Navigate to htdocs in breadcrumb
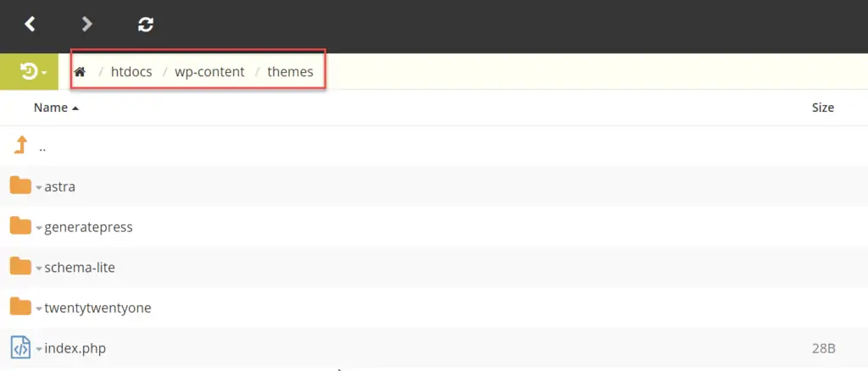 (x=131, y=72)
